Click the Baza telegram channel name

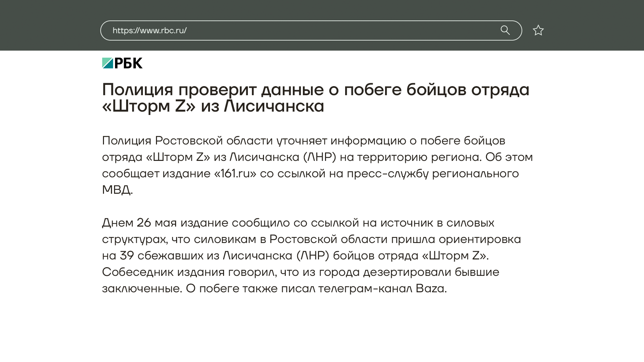point(430,289)
